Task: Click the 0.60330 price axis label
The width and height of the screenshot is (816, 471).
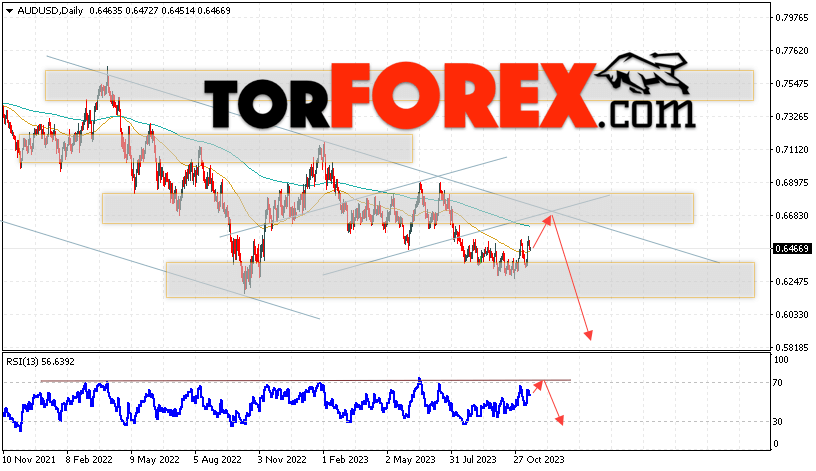Action: [x=792, y=314]
